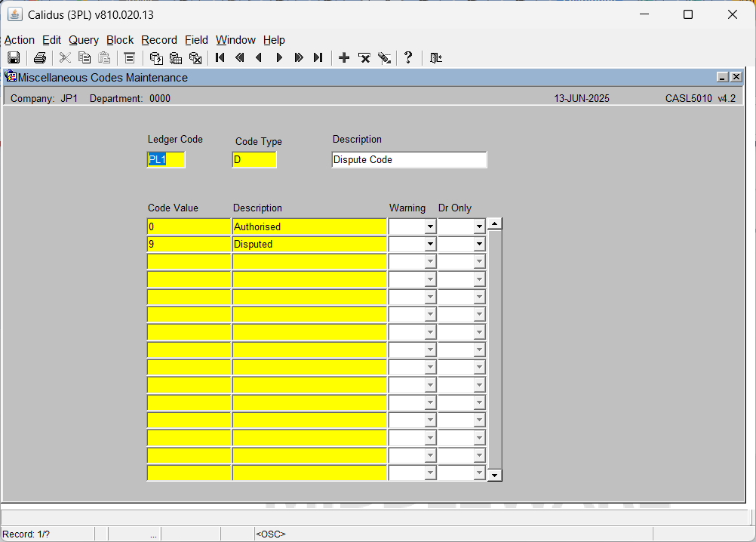Open the Record menu

[159, 40]
